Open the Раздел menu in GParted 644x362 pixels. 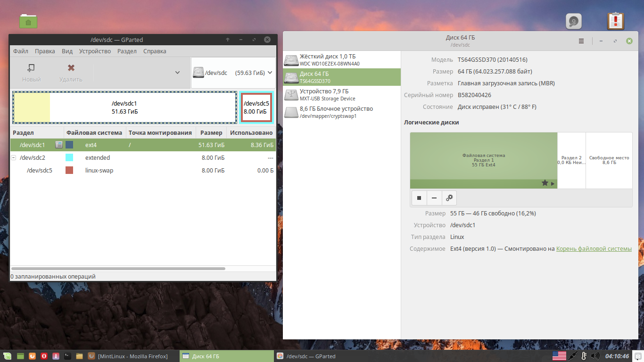point(127,51)
